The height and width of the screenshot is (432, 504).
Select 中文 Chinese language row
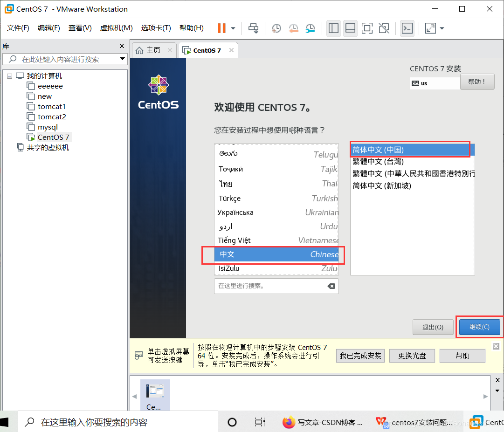[276, 254]
